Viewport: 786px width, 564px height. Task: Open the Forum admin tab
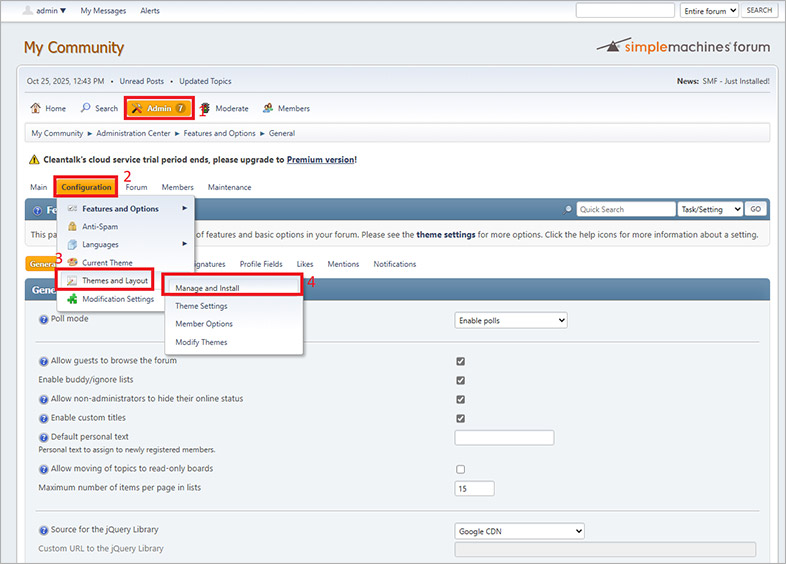pos(136,187)
